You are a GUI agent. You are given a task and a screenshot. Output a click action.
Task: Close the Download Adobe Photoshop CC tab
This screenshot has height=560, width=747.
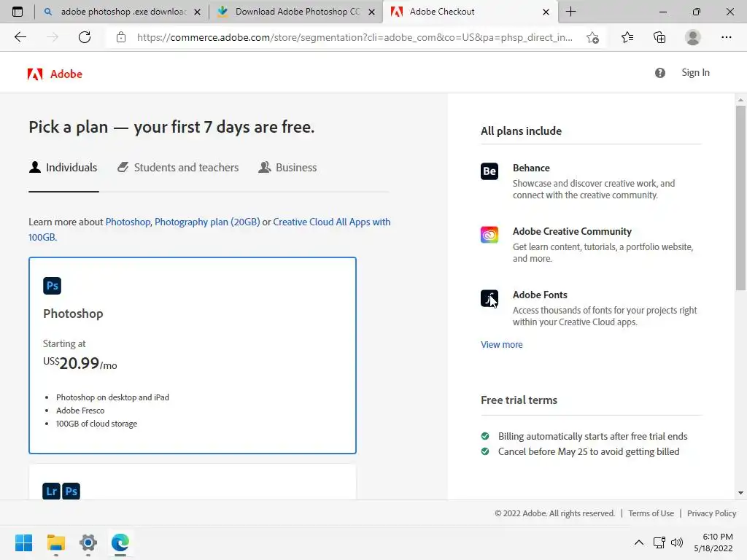[x=371, y=12]
